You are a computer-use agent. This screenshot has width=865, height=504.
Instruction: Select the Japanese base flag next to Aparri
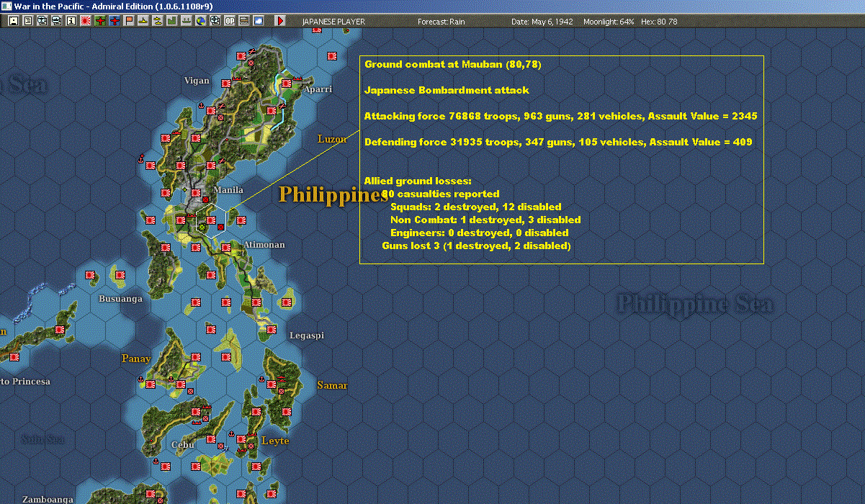click(287, 84)
